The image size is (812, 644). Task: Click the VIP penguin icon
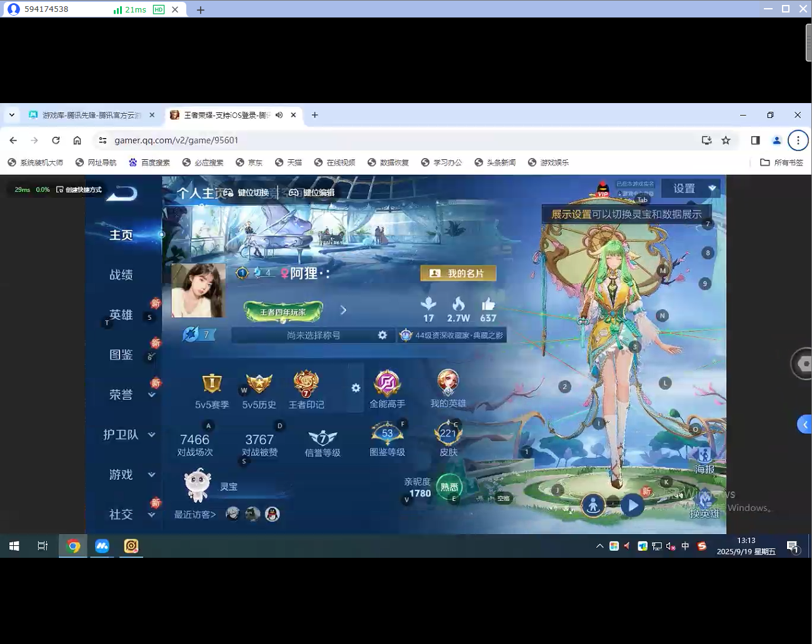point(603,188)
